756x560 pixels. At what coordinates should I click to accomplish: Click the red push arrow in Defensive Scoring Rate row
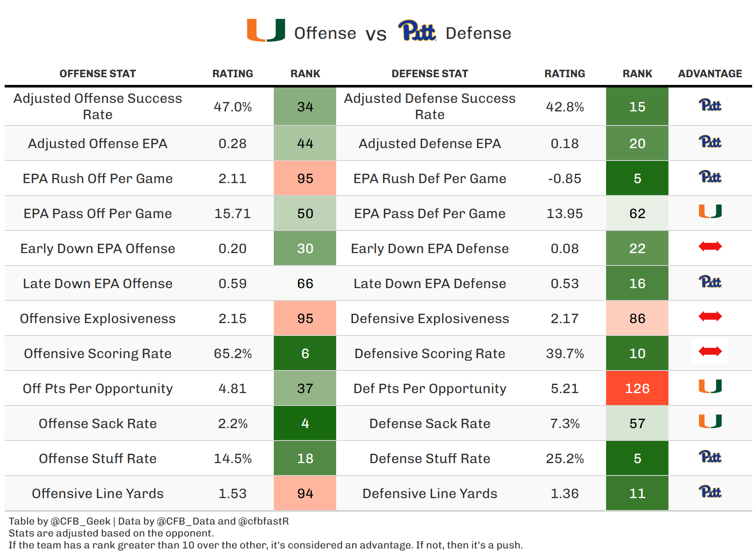point(710,351)
